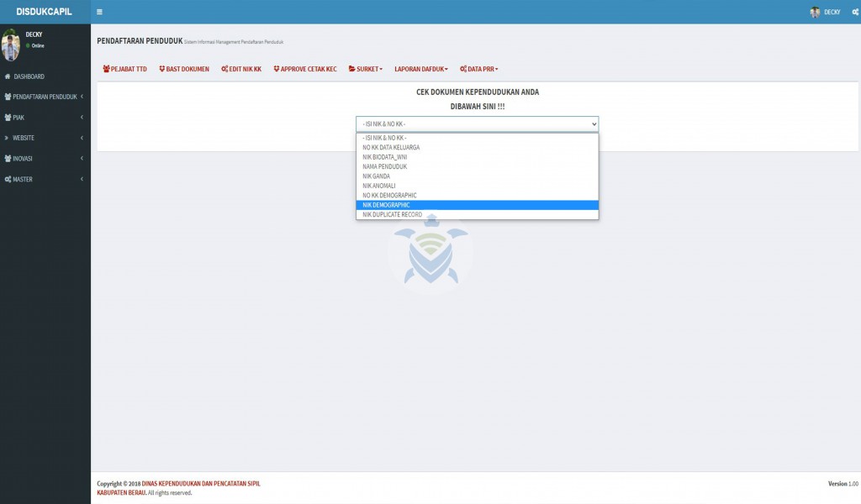Click the Decky profile photo in sidebar
Image resolution: width=861 pixels, height=504 pixels.
coord(11,45)
